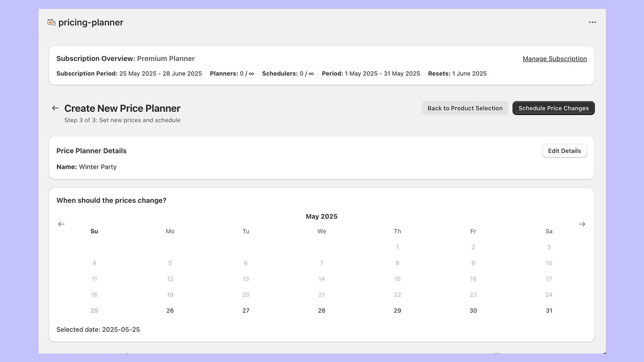This screenshot has width=644, height=362.
Task: Click the May 2025 calendar header
Action: pyautogui.click(x=322, y=216)
